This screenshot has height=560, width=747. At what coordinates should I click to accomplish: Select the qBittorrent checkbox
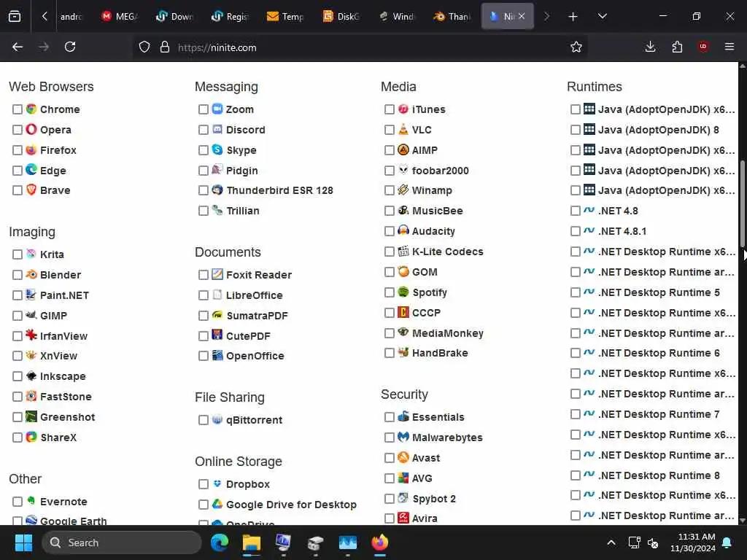coord(204,420)
